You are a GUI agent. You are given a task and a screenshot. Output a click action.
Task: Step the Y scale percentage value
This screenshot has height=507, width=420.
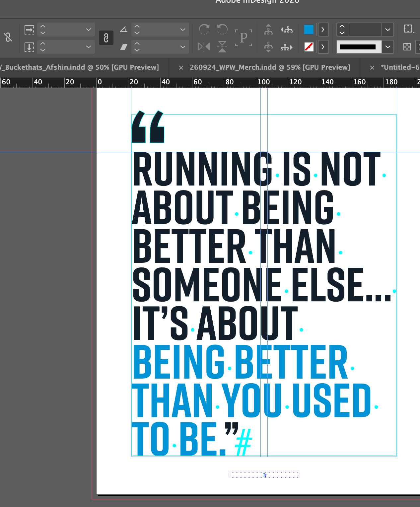[43, 47]
